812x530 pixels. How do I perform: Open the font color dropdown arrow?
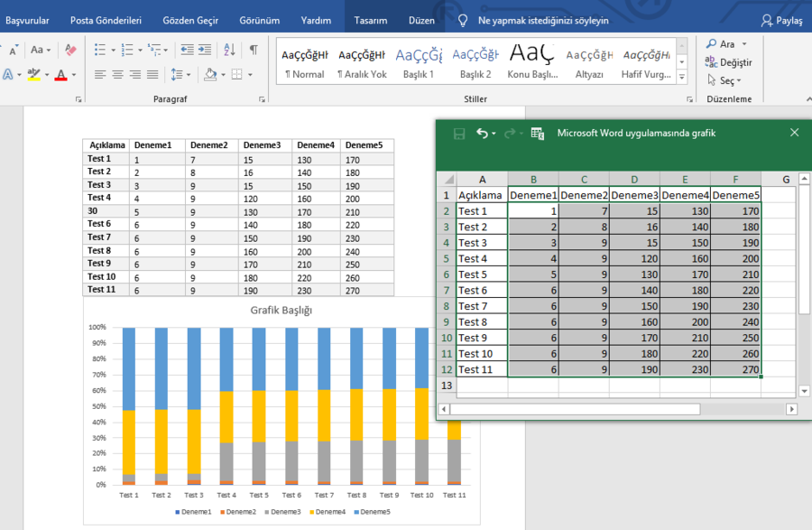(x=74, y=75)
